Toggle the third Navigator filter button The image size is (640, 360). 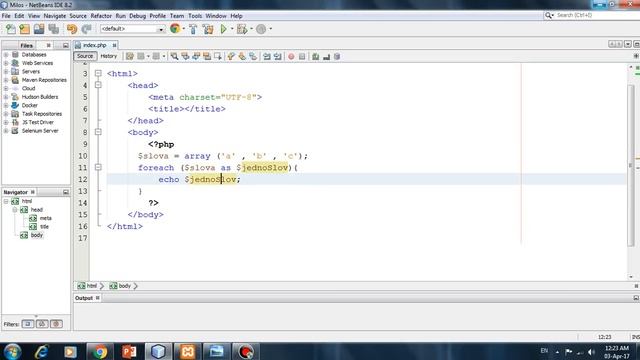(56, 324)
